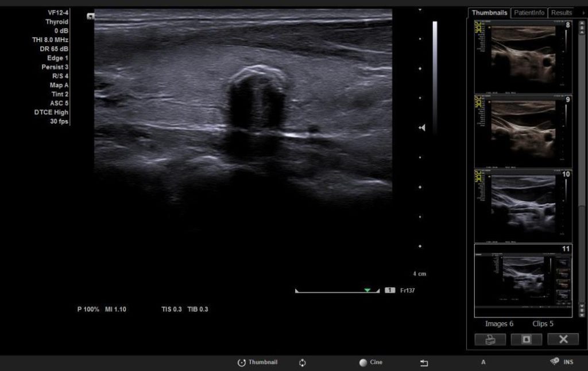Click the green marker on the cine frame slider

coord(367,291)
